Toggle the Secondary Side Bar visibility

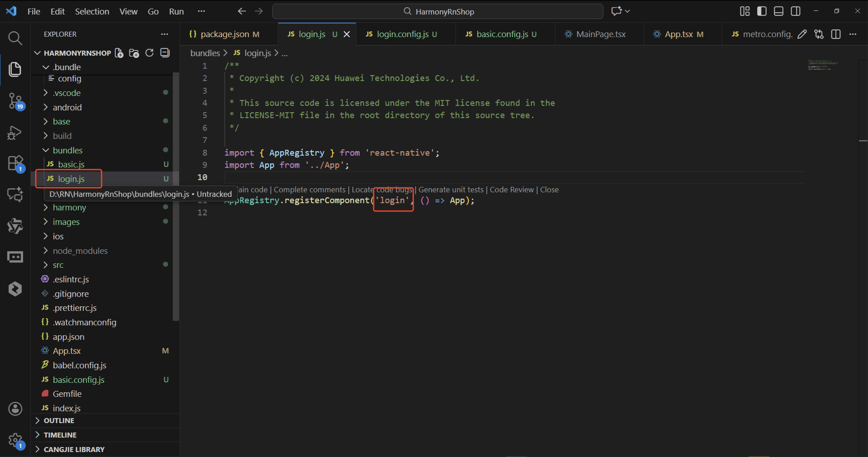(796, 12)
